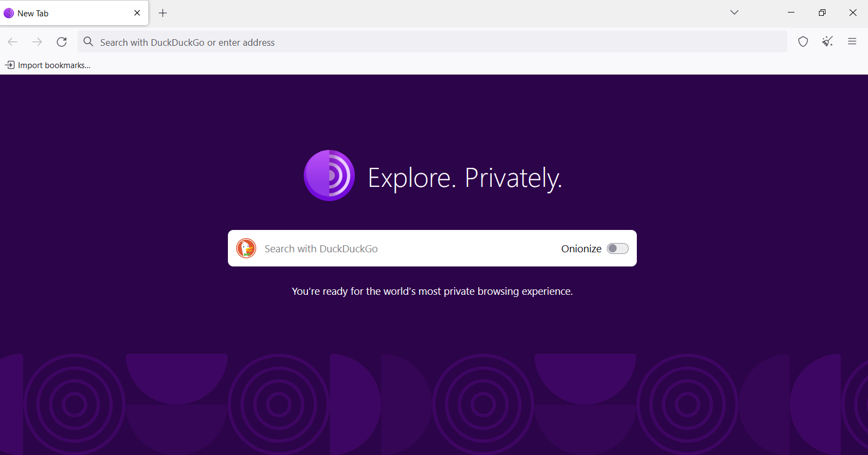The width and height of the screenshot is (868, 455).
Task: Open the list all tabs dropdown
Action: pos(734,13)
